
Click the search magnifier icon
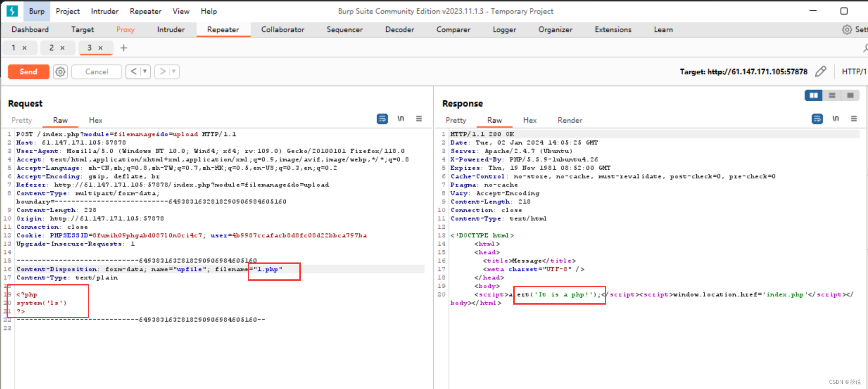pos(865,48)
